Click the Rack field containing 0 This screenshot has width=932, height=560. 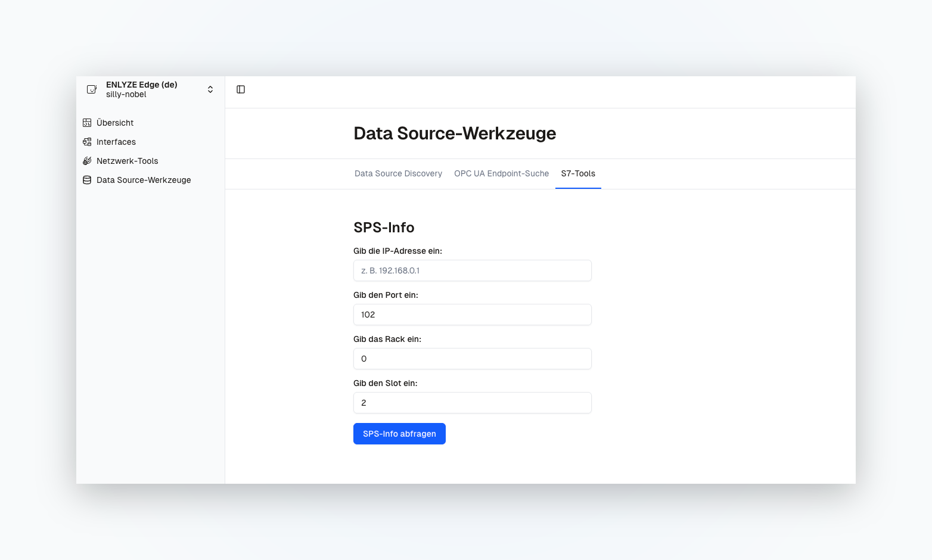[x=473, y=359]
